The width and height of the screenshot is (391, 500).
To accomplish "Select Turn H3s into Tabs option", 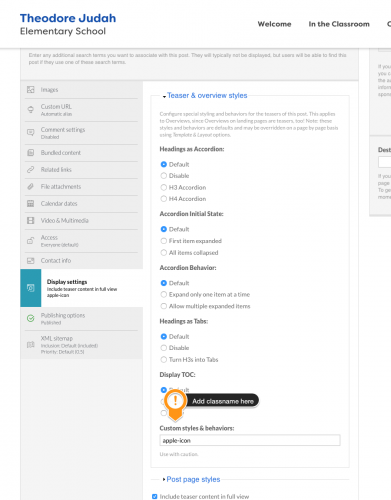I will click(x=164, y=359).
